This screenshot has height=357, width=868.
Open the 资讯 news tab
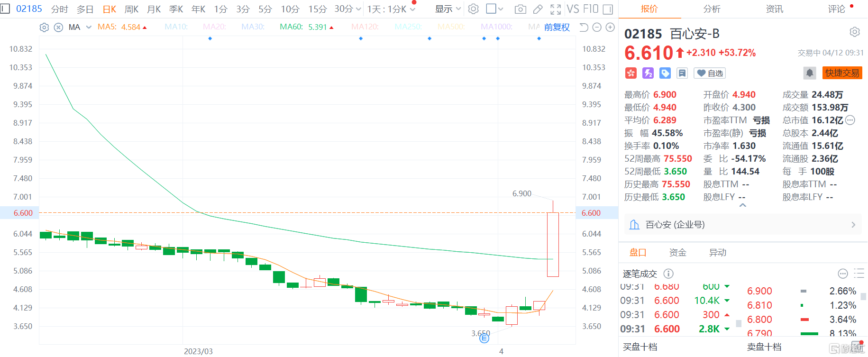point(774,9)
